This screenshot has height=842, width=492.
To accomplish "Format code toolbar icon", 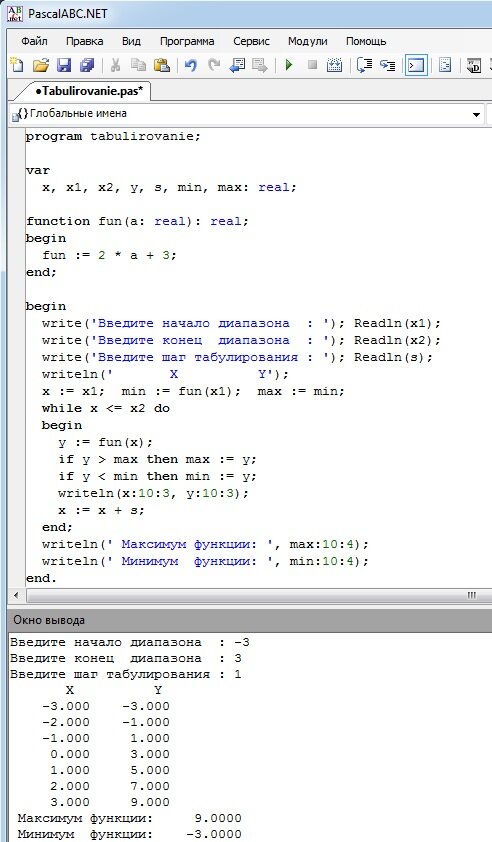I will point(445,66).
